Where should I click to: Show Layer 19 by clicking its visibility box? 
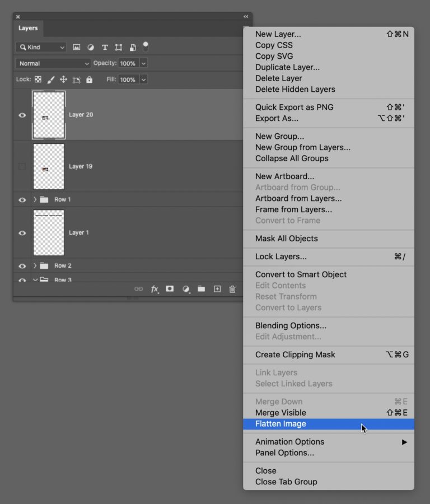(22, 166)
